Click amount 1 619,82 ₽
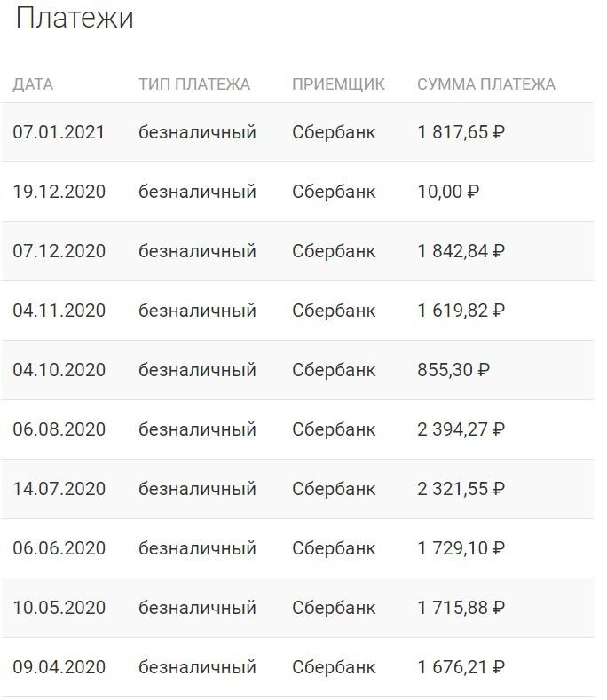Screen dimensions: 607x700 pyautogui.click(x=461, y=311)
